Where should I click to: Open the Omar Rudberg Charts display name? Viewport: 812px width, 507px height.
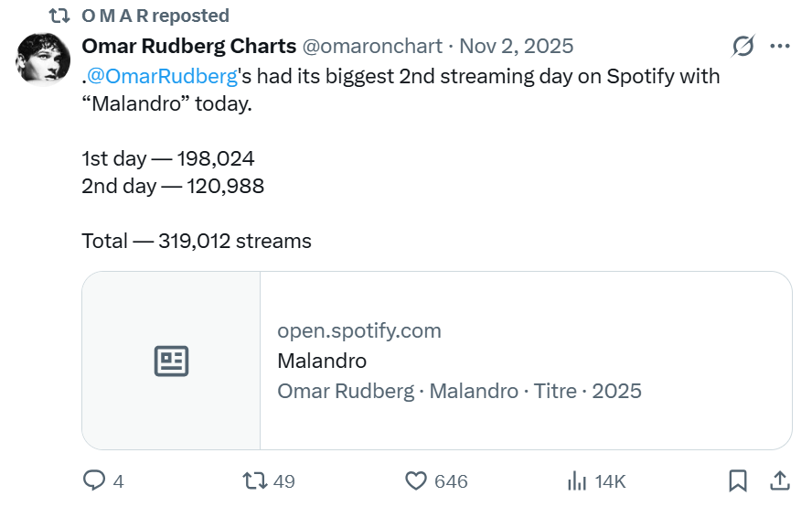pyautogui.click(x=189, y=46)
